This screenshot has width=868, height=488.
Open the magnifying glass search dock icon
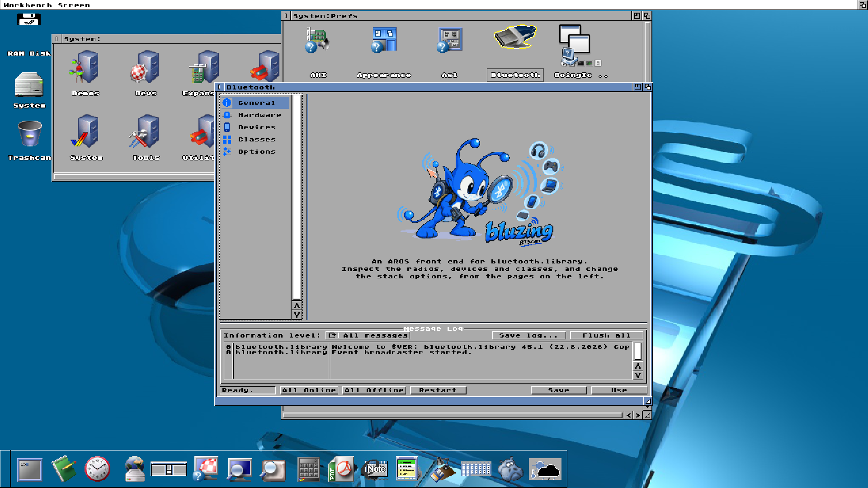273,471
